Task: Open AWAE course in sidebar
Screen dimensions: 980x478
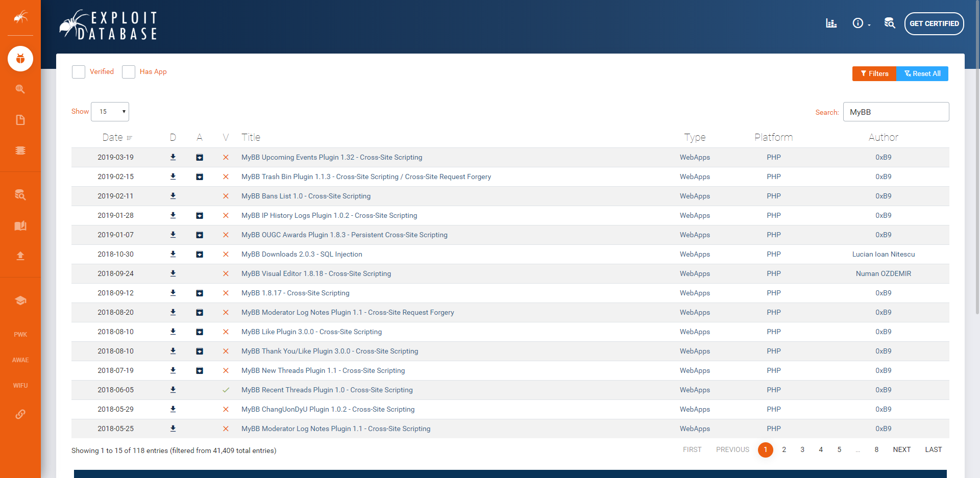Action: click(20, 360)
